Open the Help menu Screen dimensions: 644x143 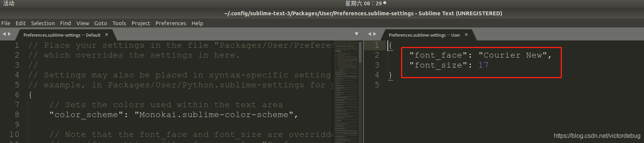tap(197, 23)
